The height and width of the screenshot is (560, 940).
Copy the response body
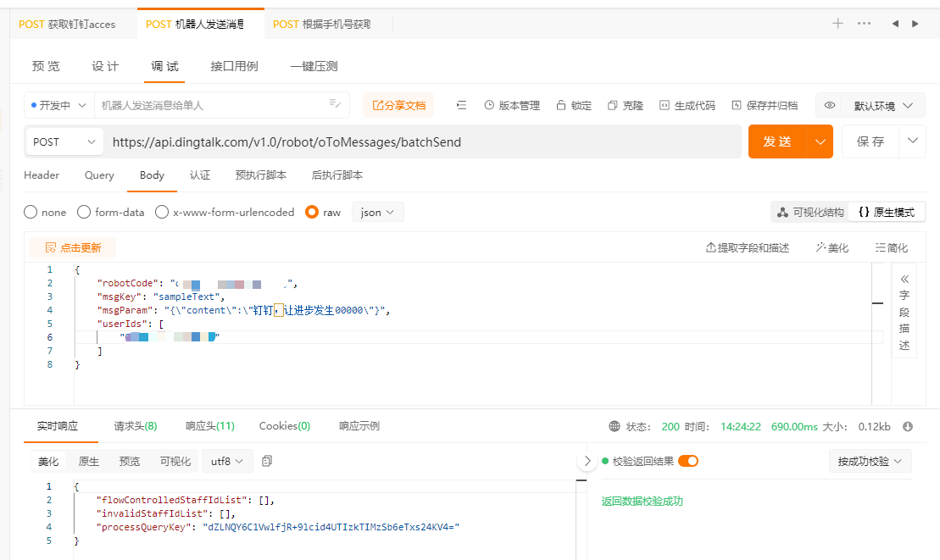point(265,461)
